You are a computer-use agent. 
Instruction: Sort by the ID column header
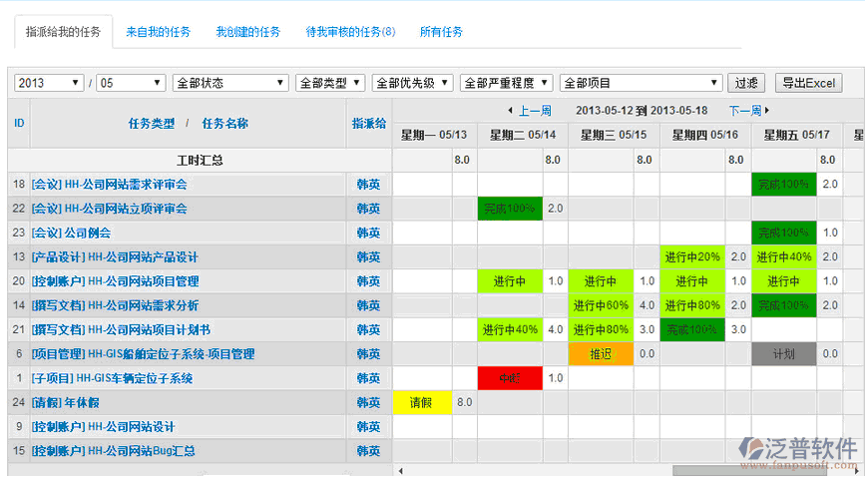click(x=20, y=124)
